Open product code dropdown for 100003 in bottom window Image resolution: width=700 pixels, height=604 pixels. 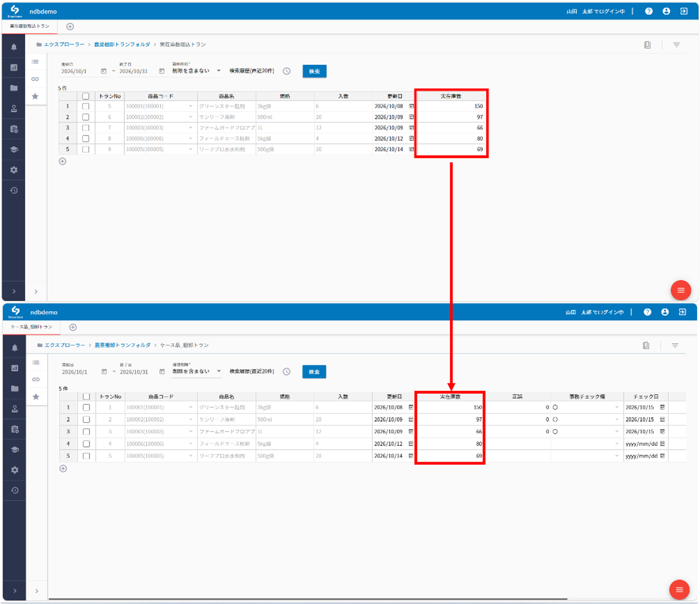pyautogui.click(x=191, y=432)
